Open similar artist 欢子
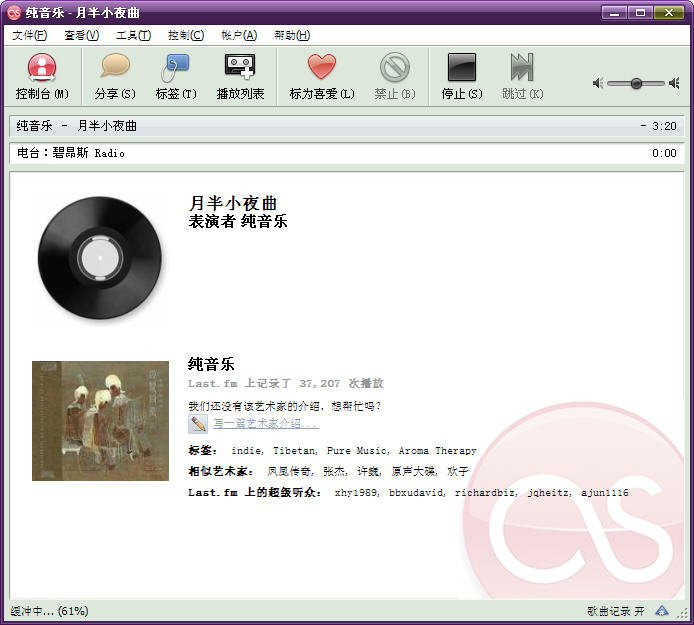 coord(458,471)
